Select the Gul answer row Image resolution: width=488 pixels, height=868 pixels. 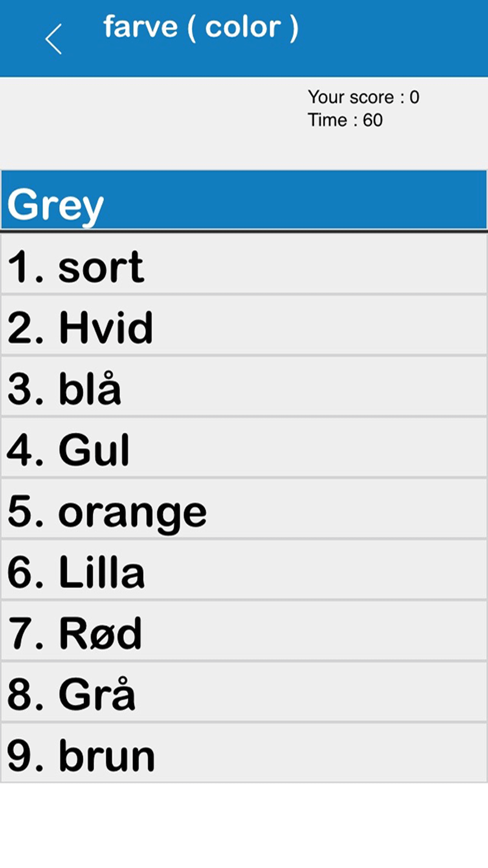[x=244, y=448]
